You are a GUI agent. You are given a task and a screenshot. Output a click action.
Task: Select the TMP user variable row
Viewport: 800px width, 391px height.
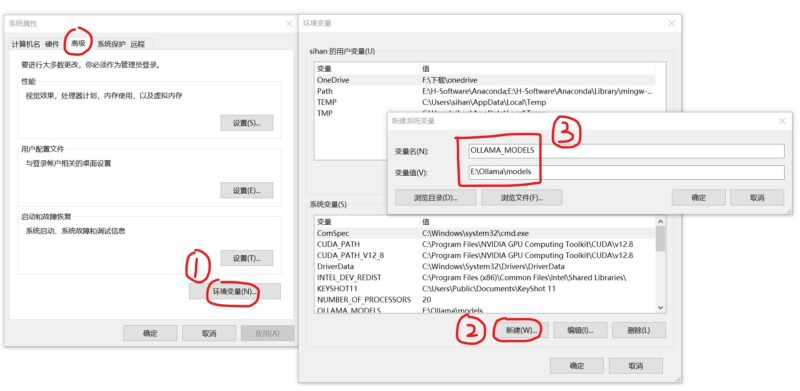point(351,113)
